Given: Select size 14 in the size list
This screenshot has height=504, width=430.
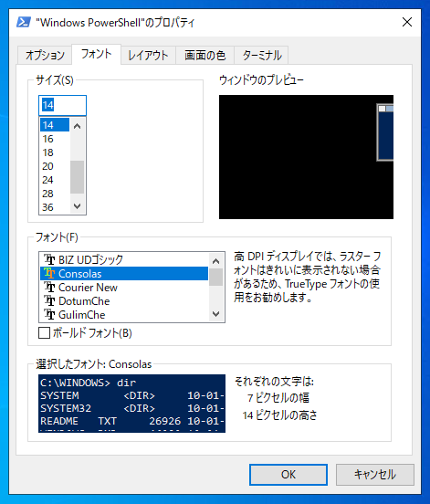Looking at the screenshot, I should pos(55,125).
